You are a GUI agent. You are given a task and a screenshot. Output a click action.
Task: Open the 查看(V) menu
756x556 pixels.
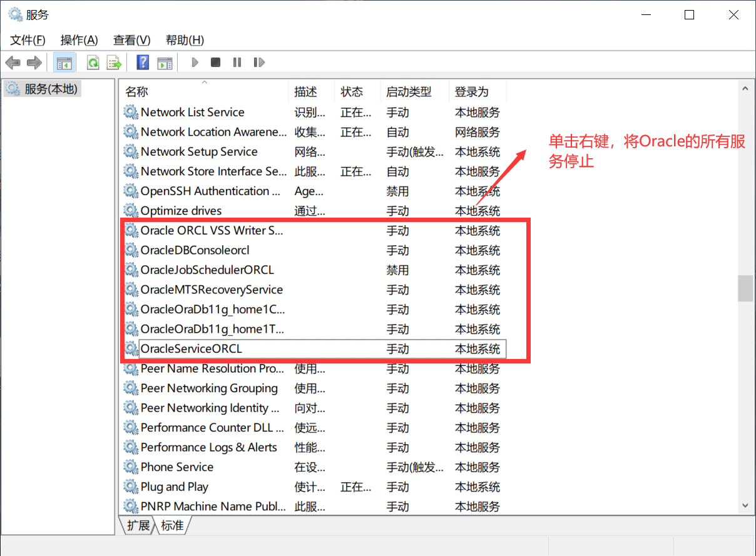pyautogui.click(x=131, y=40)
